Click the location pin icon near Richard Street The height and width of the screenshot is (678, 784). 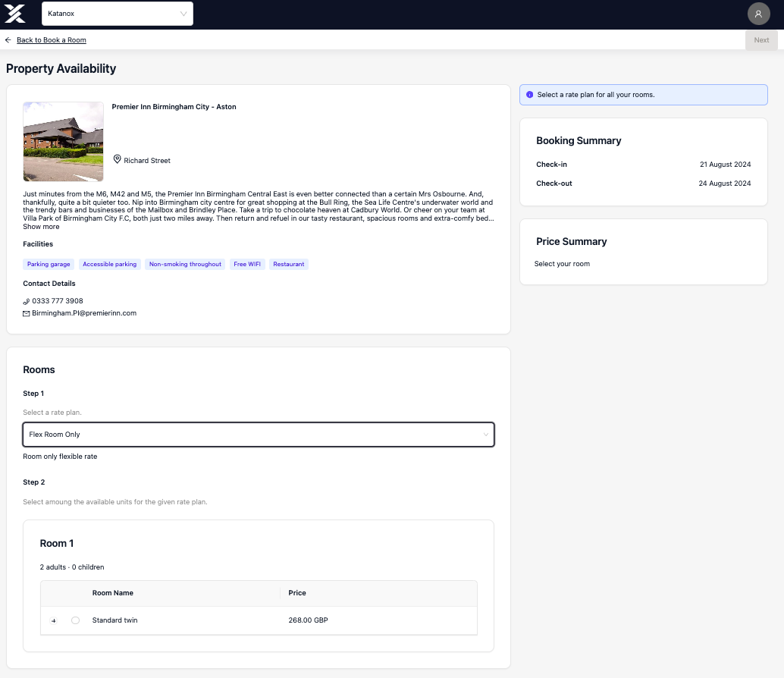pyautogui.click(x=117, y=159)
